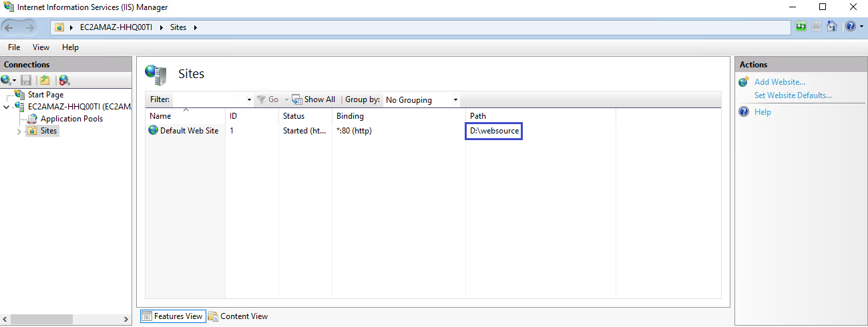Image resolution: width=868 pixels, height=327 pixels.
Task: Click the Add Website globe icon
Action: [x=744, y=82]
